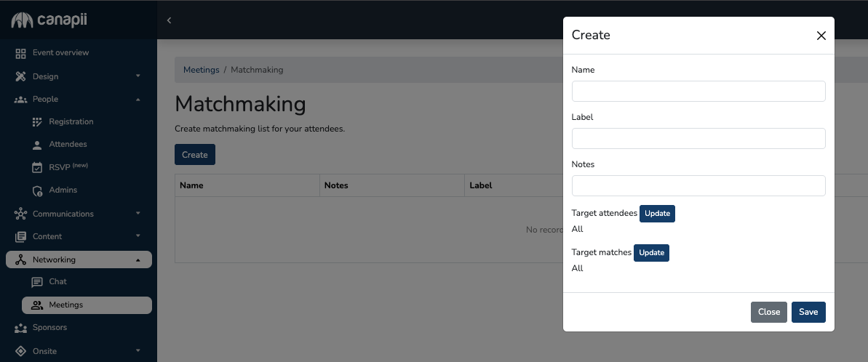Expand the Communications dropdown arrow
Image resolution: width=868 pixels, height=362 pixels.
click(138, 214)
